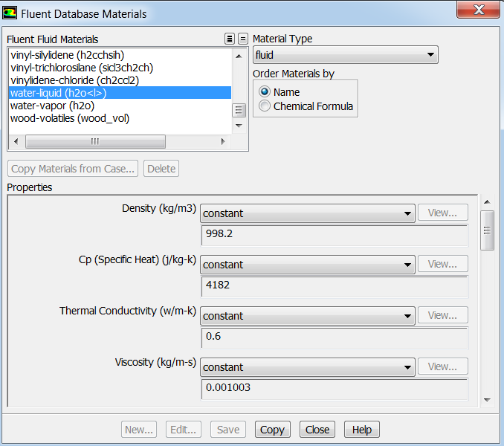Click the Help button
Image resolution: width=504 pixels, height=446 pixels.
(x=362, y=430)
